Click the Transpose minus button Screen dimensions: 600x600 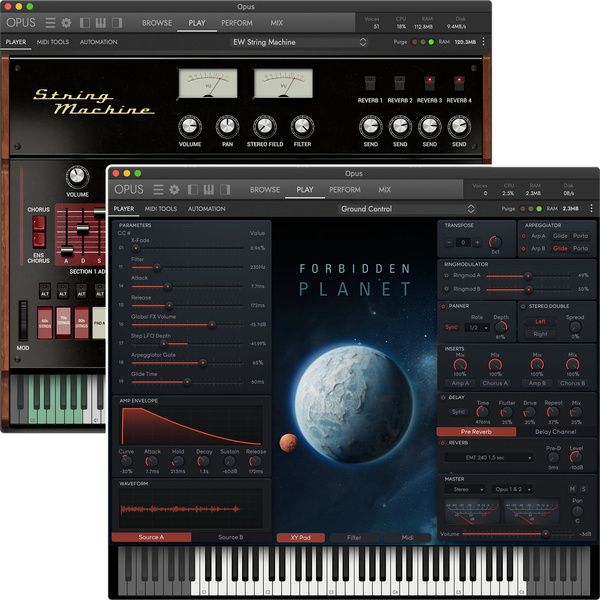click(x=449, y=243)
